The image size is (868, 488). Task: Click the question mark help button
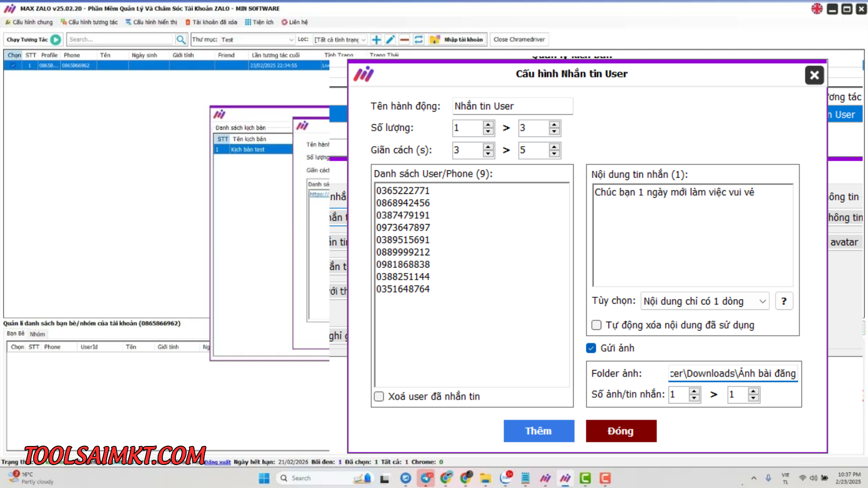click(x=784, y=301)
